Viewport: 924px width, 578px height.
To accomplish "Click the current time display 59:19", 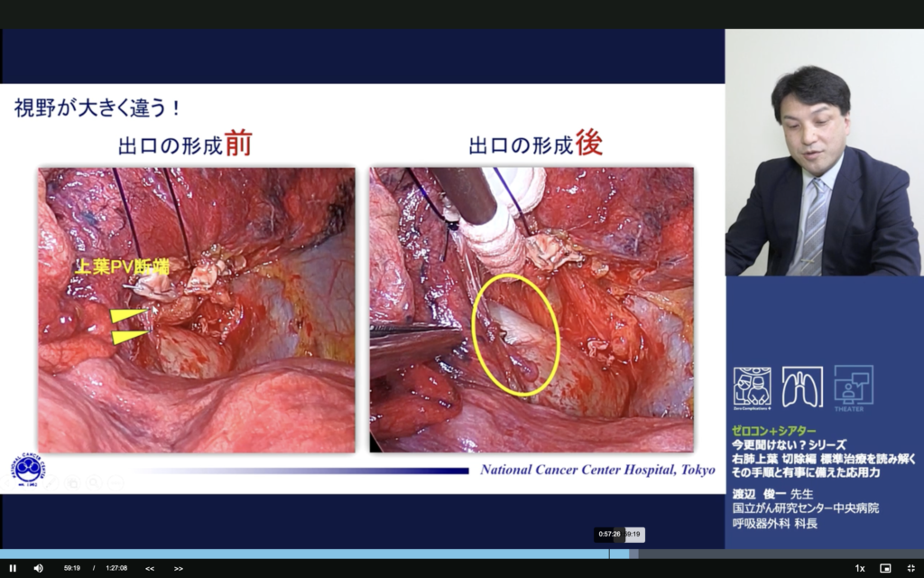I will pyautogui.click(x=72, y=568).
